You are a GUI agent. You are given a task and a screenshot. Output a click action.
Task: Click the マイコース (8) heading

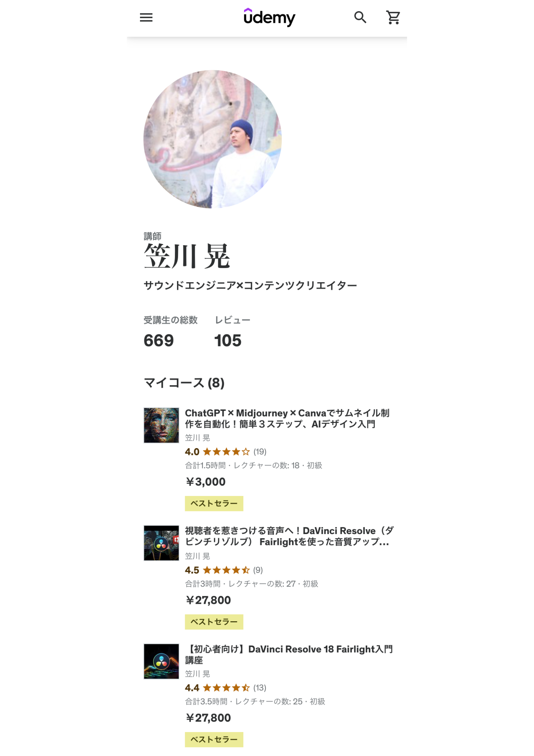tap(184, 383)
